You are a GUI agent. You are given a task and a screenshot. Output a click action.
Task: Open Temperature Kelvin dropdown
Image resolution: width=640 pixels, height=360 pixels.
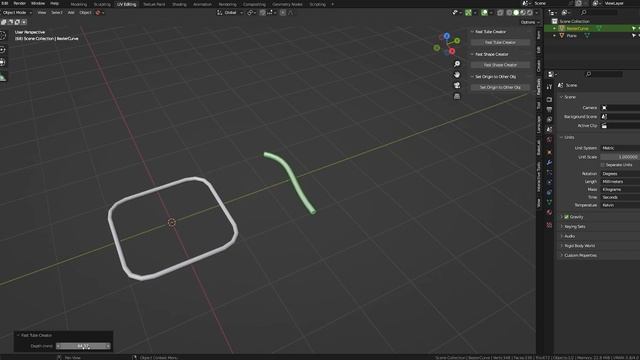(620, 205)
